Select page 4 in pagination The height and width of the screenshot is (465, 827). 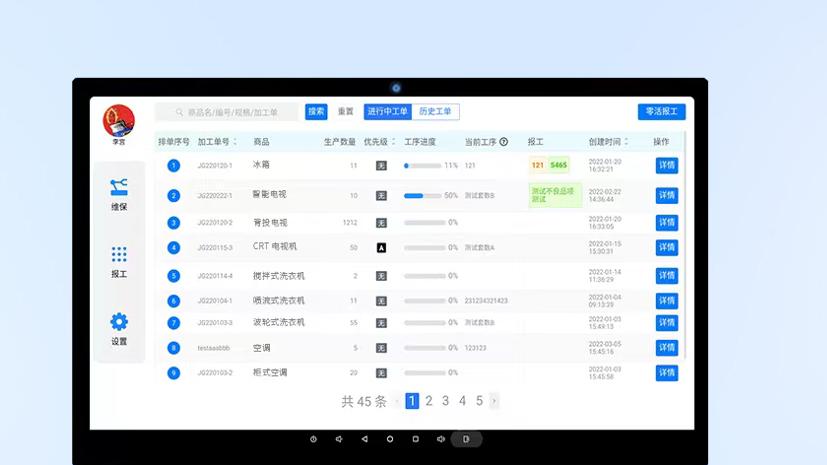coord(463,401)
